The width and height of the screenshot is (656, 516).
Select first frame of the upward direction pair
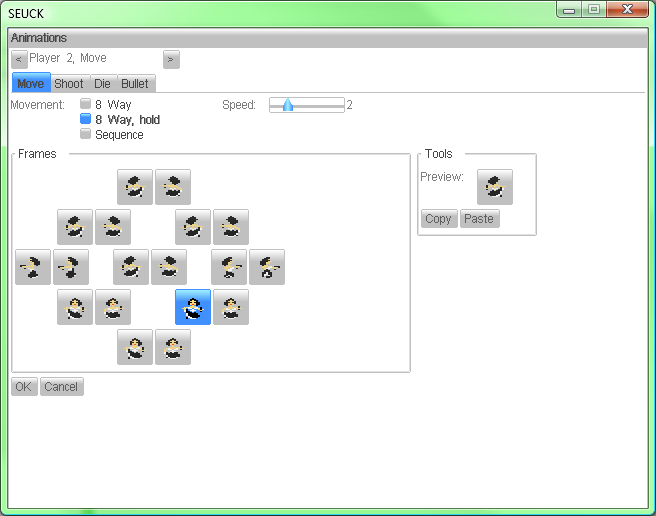pyautogui.click(x=135, y=187)
